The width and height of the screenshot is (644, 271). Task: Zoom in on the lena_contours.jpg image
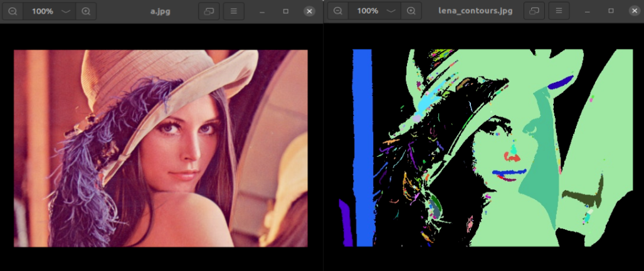pyautogui.click(x=410, y=11)
